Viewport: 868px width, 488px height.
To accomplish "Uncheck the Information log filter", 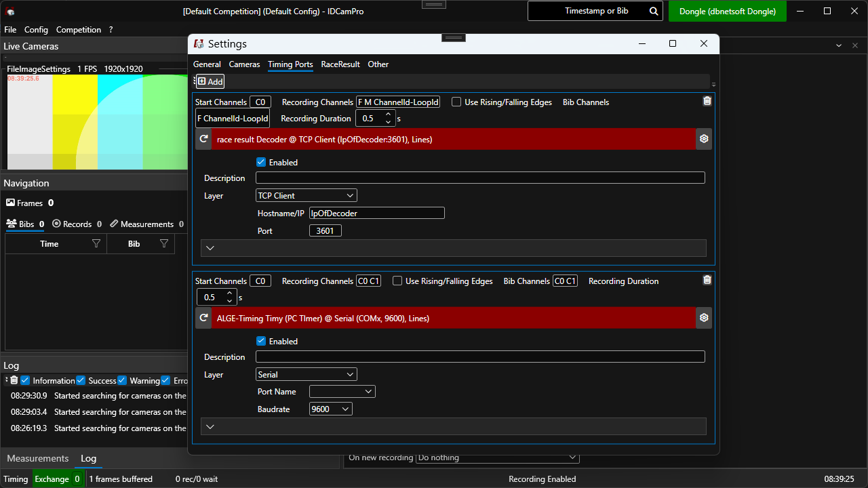I will (x=26, y=380).
